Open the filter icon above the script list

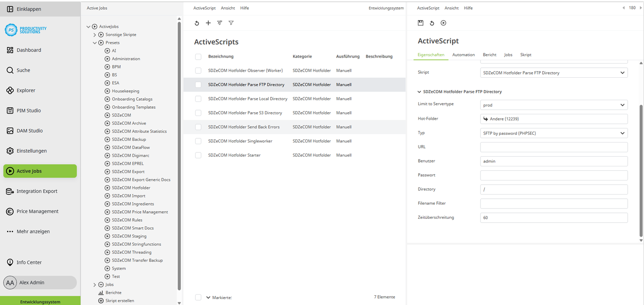tap(231, 23)
